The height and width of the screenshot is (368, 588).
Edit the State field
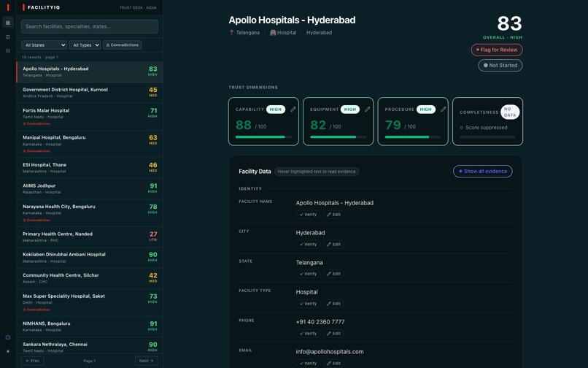333,274
